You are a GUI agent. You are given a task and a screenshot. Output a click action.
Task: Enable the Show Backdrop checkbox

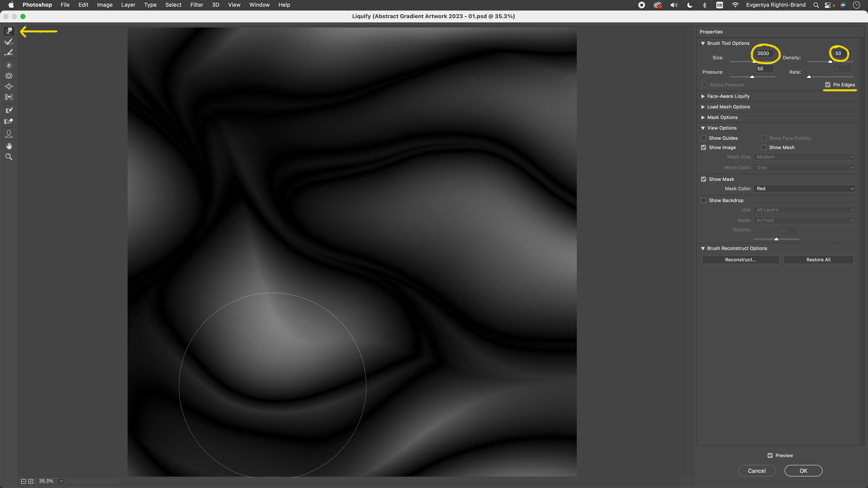(x=703, y=201)
